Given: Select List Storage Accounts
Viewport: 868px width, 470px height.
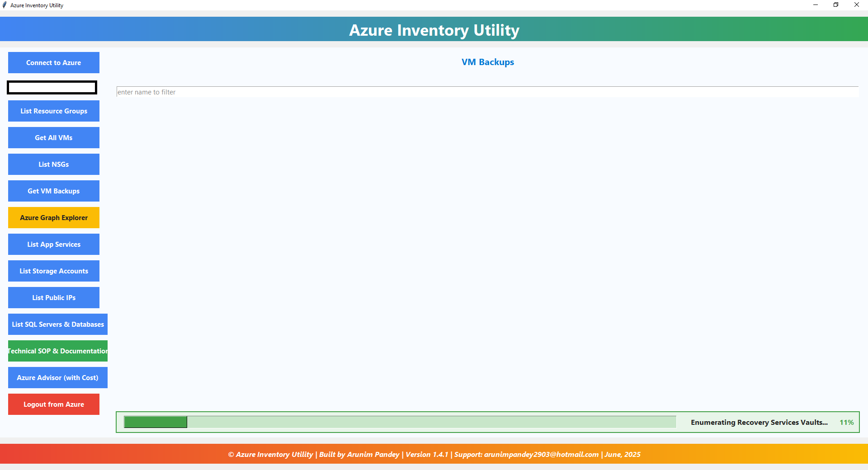Looking at the screenshot, I should pos(53,271).
